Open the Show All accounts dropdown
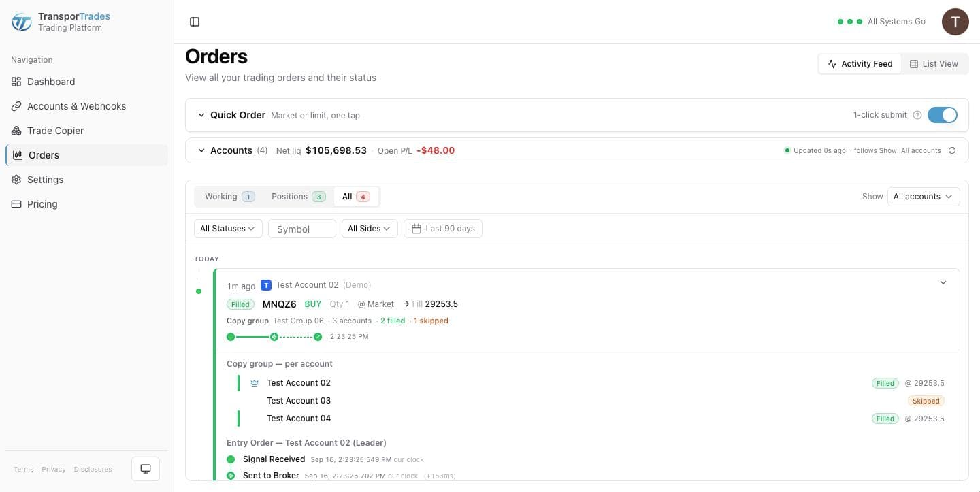Screen dimensions: 980x492 924,197
